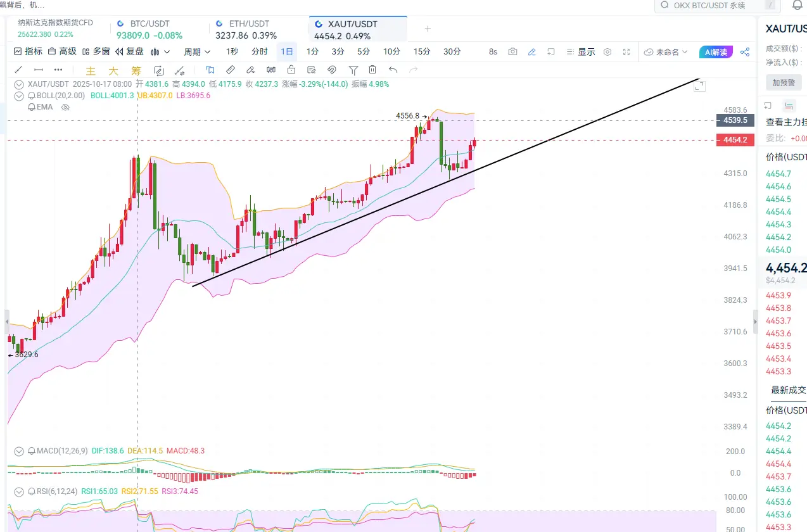Open the 指标 indicators menu
This screenshot has height=532, width=807.
tap(28, 52)
